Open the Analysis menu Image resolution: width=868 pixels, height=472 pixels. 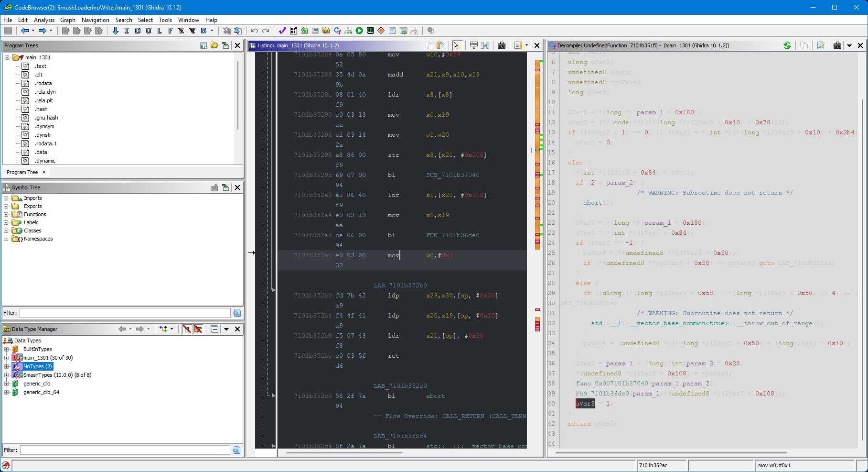click(x=44, y=20)
